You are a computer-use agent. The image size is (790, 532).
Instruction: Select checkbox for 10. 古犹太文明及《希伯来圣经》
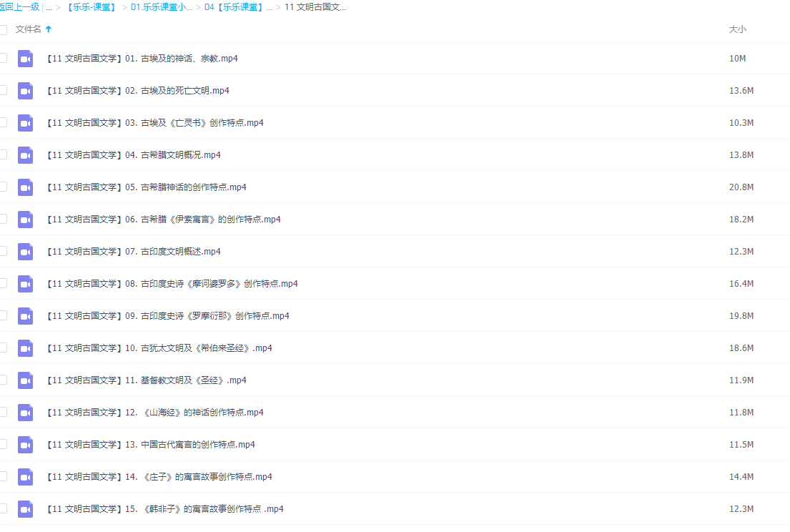point(3,348)
